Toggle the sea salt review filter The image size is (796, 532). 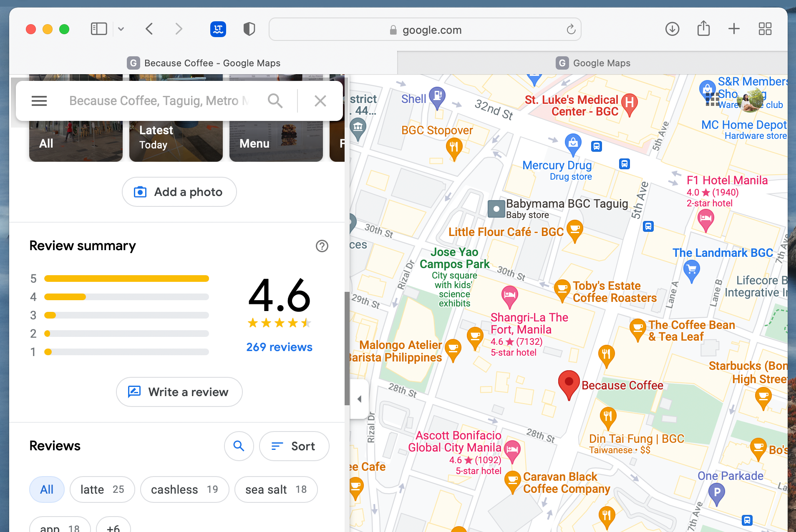coord(276,489)
